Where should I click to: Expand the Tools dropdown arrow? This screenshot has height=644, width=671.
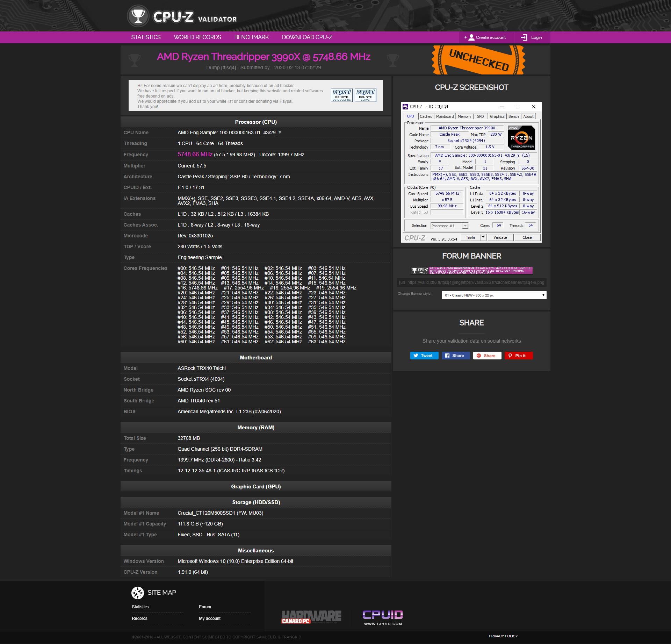coord(483,238)
